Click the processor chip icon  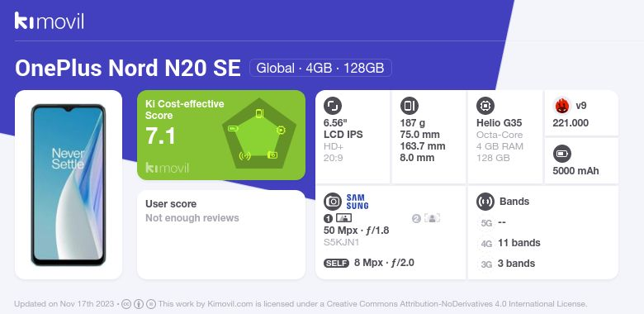pos(485,106)
